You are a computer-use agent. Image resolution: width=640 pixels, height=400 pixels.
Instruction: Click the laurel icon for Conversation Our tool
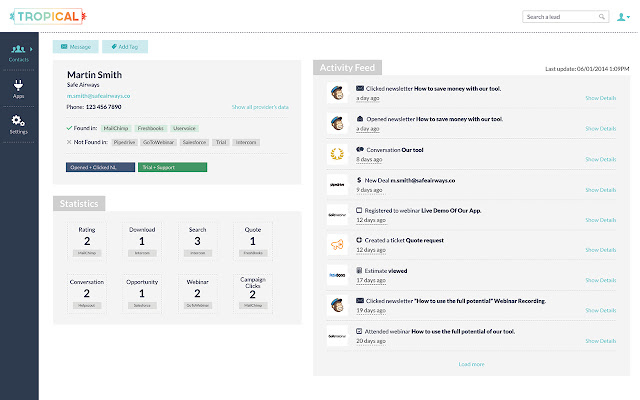(337, 154)
